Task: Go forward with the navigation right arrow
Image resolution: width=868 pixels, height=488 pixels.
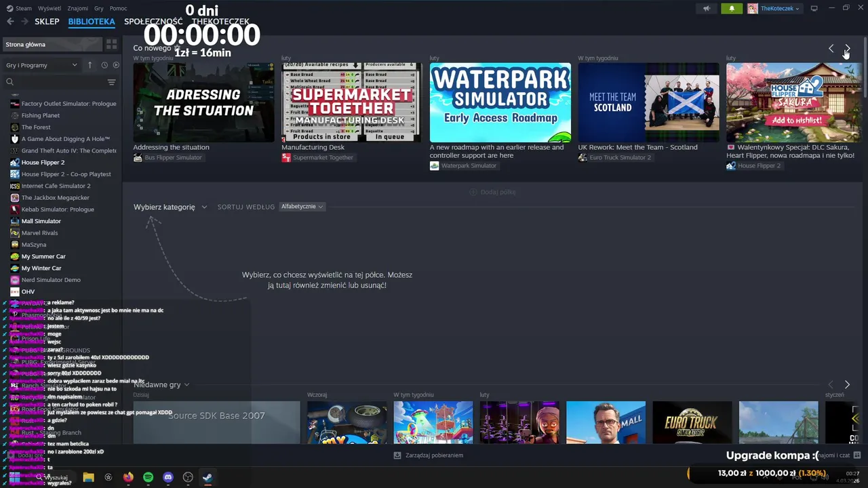Action: [24, 22]
